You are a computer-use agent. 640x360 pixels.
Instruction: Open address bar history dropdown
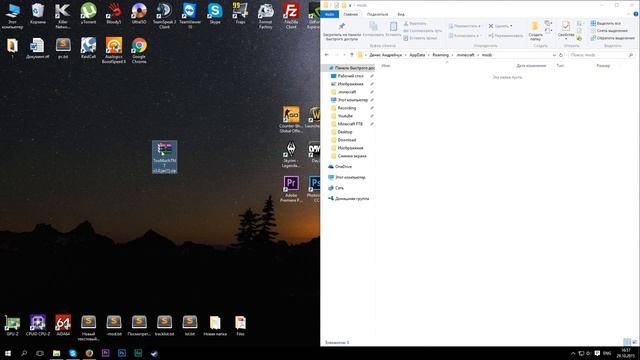tap(554, 55)
